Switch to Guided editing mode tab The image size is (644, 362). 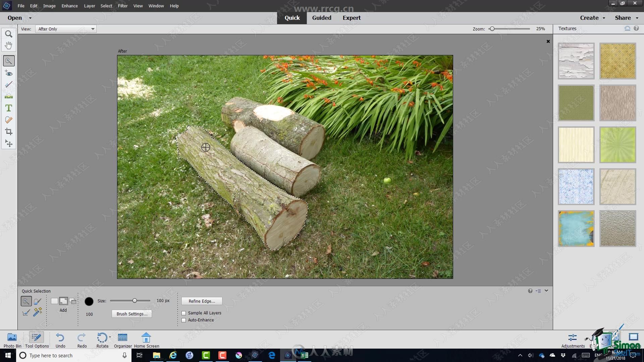click(x=322, y=18)
